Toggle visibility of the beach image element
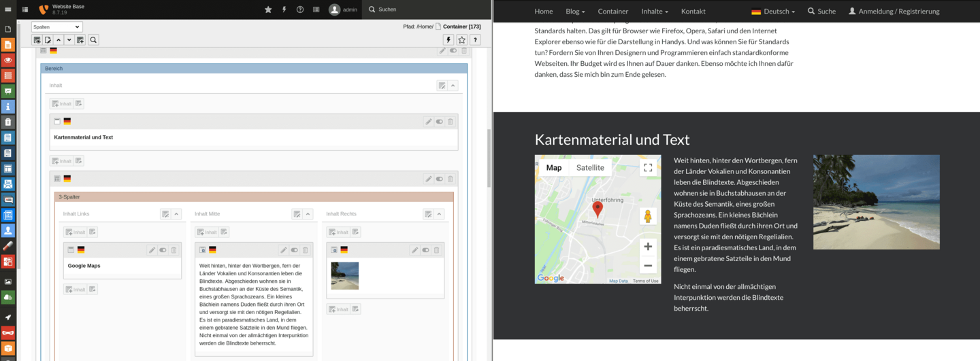Screen dimensions: 980x361 pos(425,250)
